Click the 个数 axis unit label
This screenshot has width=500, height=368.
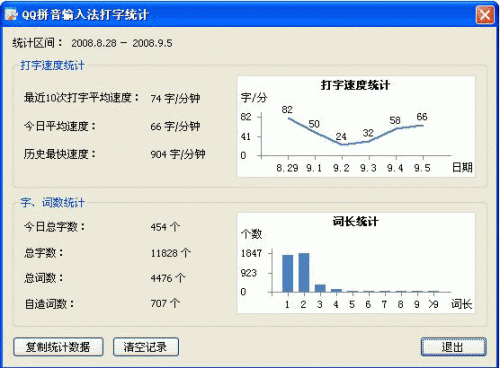[x=252, y=234]
